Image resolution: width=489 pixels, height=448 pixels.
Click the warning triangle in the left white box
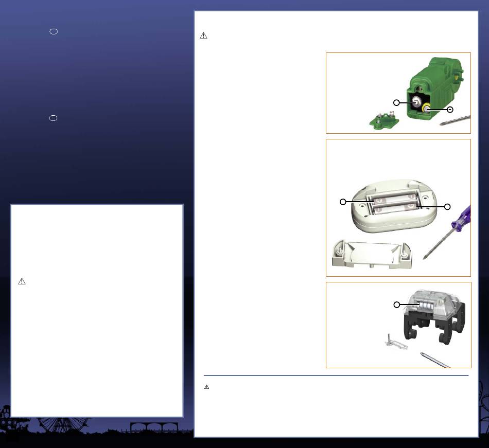coord(22,281)
